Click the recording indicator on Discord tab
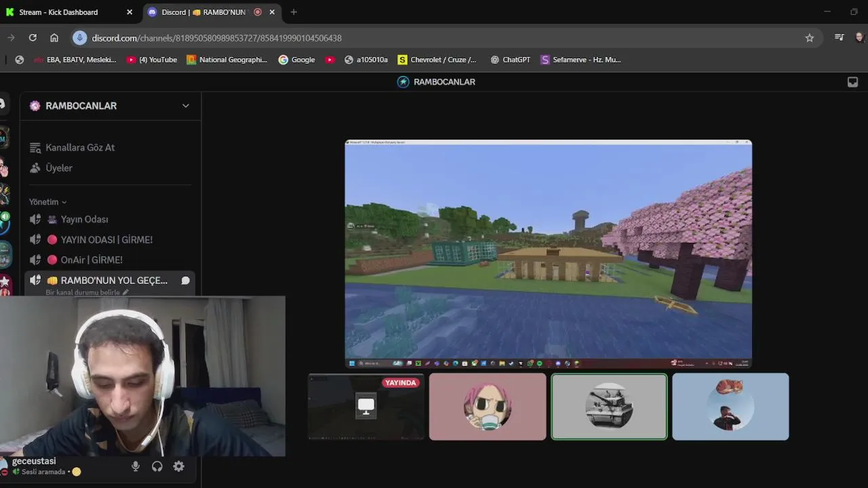The image size is (868, 488). coord(258,12)
